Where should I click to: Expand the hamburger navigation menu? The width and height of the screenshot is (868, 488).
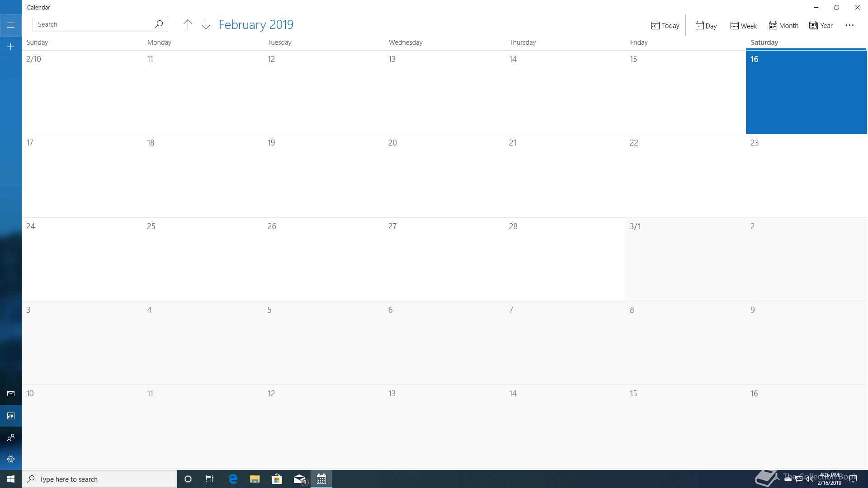click(x=11, y=25)
